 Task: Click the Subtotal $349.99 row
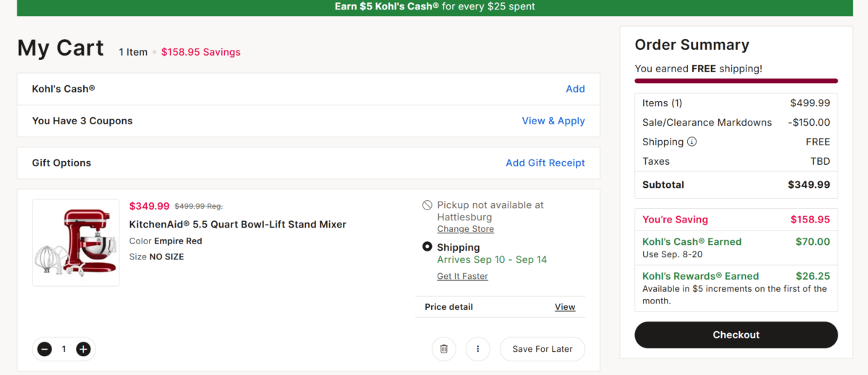pyautogui.click(x=736, y=184)
